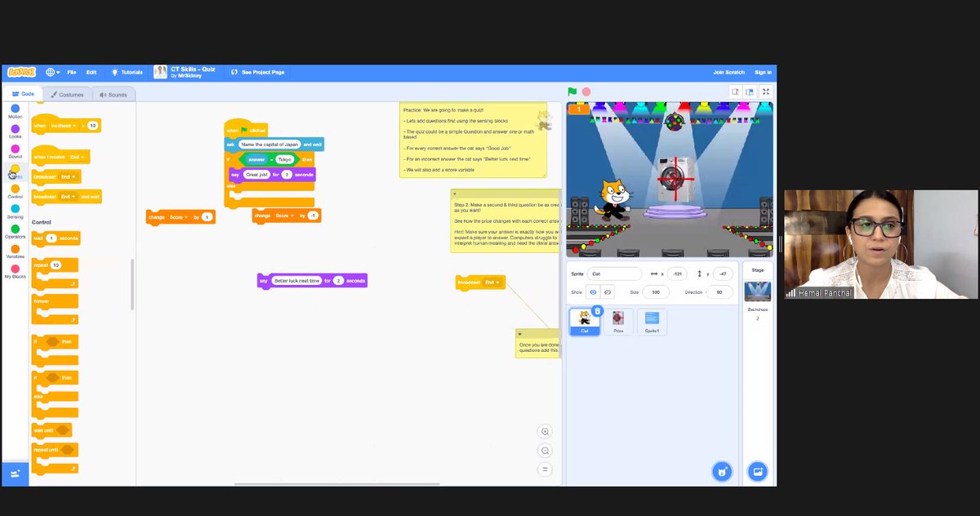
Task: Select the Stage backdrop thumbnail
Action: pos(758,292)
